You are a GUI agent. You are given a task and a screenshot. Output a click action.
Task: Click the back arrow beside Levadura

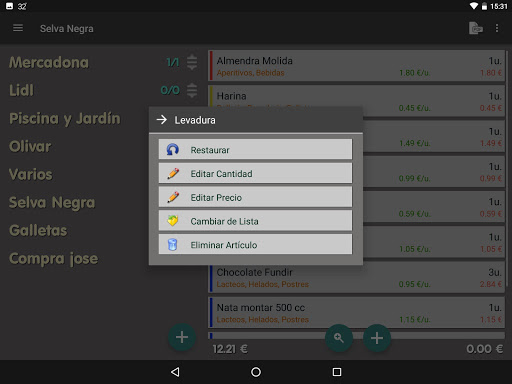tap(162, 120)
